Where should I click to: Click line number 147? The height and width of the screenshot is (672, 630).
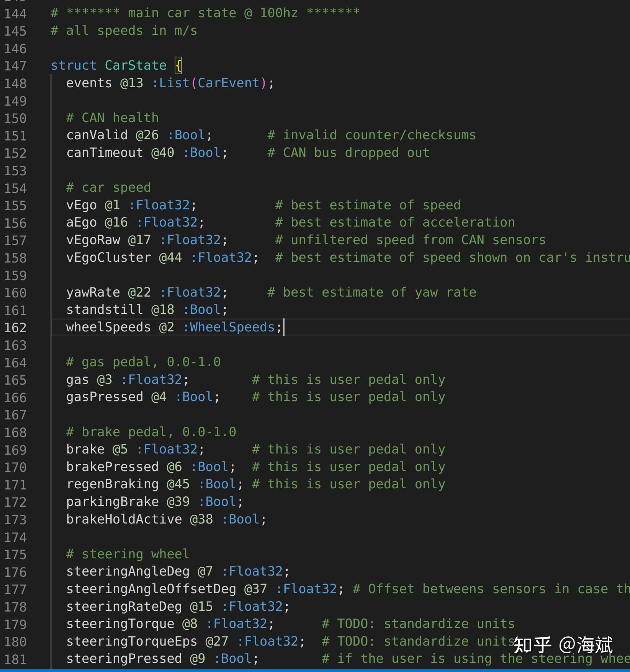click(15, 66)
